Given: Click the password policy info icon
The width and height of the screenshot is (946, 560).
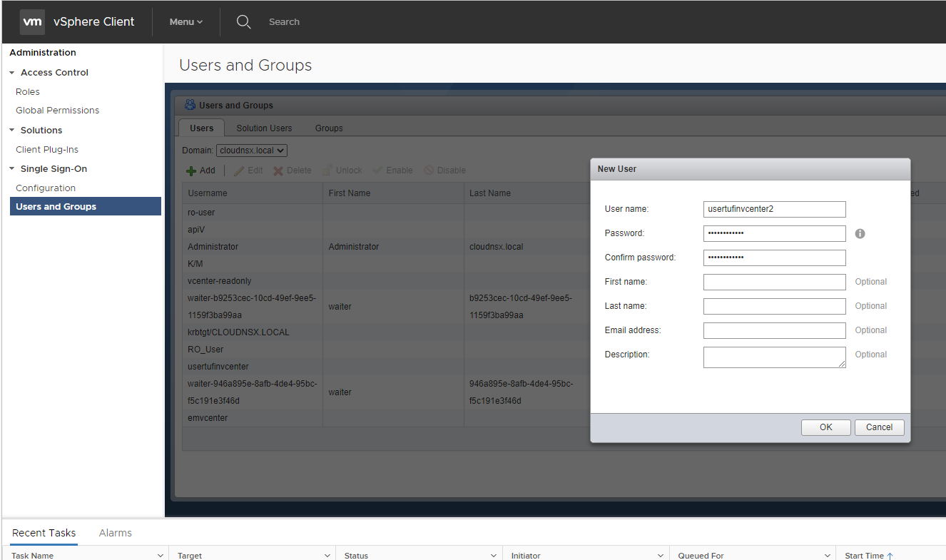Looking at the screenshot, I should tap(860, 234).
